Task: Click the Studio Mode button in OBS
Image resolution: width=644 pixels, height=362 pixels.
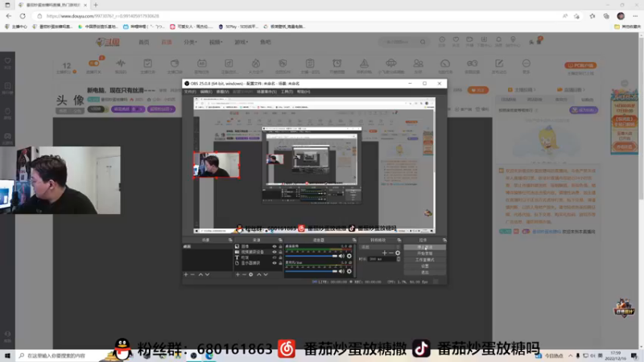Action: (x=425, y=260)
